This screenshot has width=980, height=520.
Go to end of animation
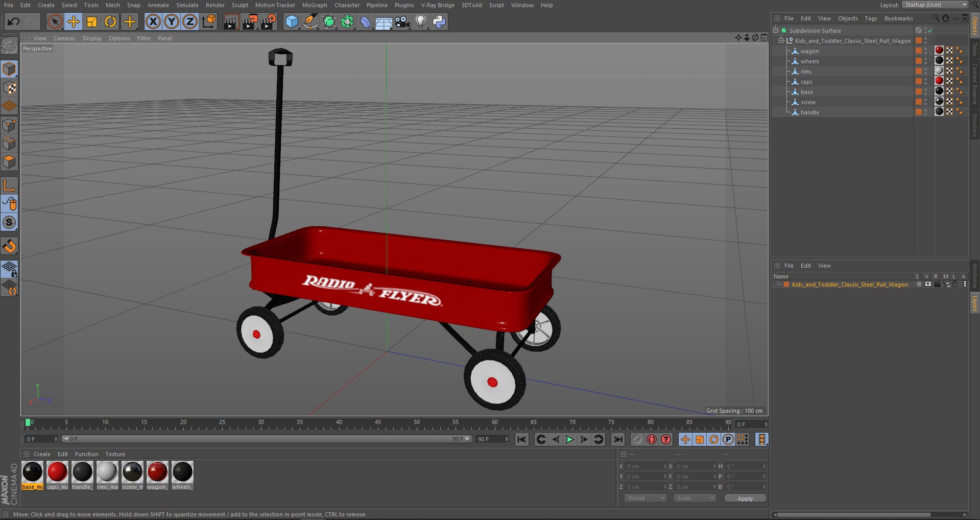[x=618, y=439]
